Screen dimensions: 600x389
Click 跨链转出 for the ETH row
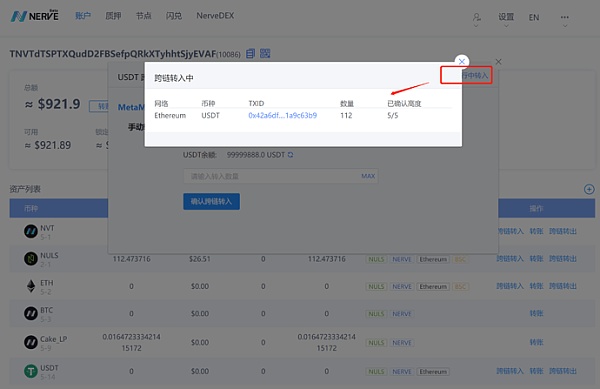[562, 286]
